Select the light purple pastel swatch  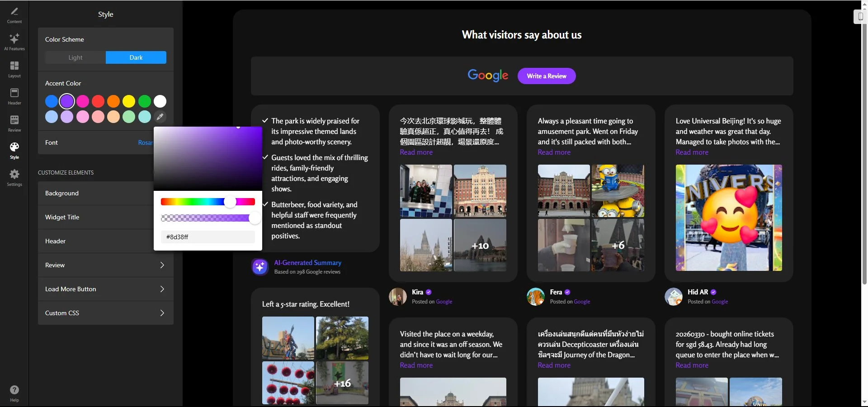tap(67, 117)
